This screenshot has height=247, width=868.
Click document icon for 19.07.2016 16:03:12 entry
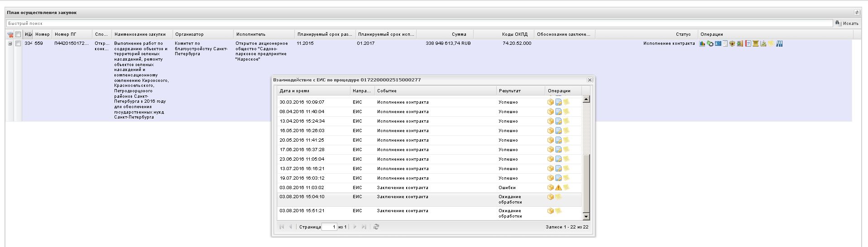click(x=558, y=178)
